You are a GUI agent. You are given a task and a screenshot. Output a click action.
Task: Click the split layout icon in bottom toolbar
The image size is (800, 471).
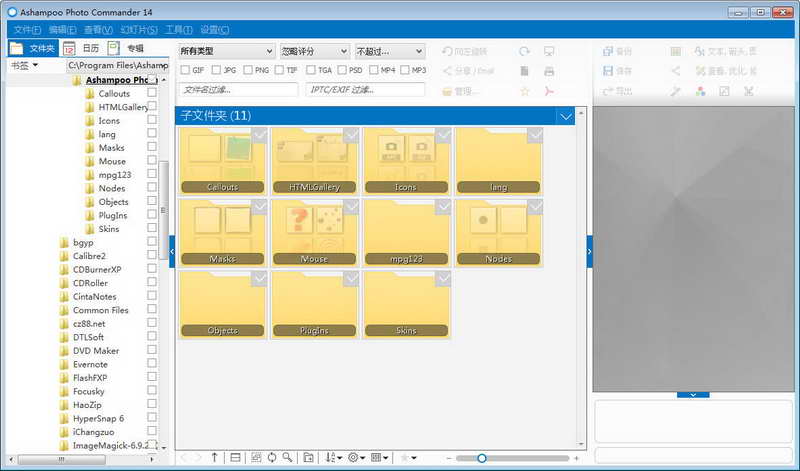pos(235,458)
